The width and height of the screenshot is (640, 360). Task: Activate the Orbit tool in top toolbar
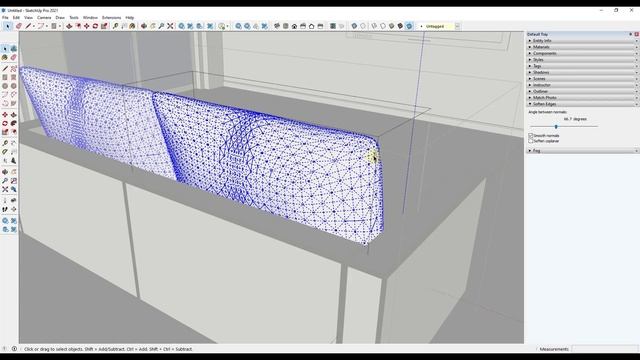144,26
